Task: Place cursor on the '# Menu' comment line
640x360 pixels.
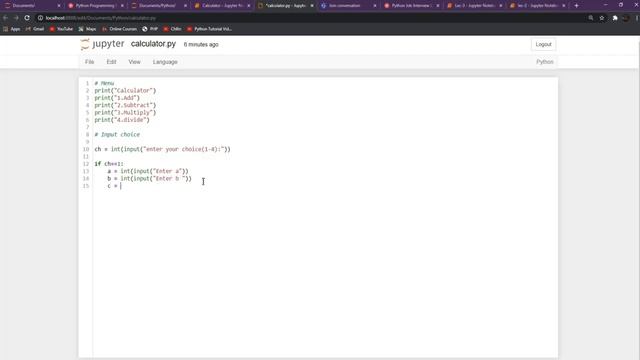Action: click(x=104, y=83)
